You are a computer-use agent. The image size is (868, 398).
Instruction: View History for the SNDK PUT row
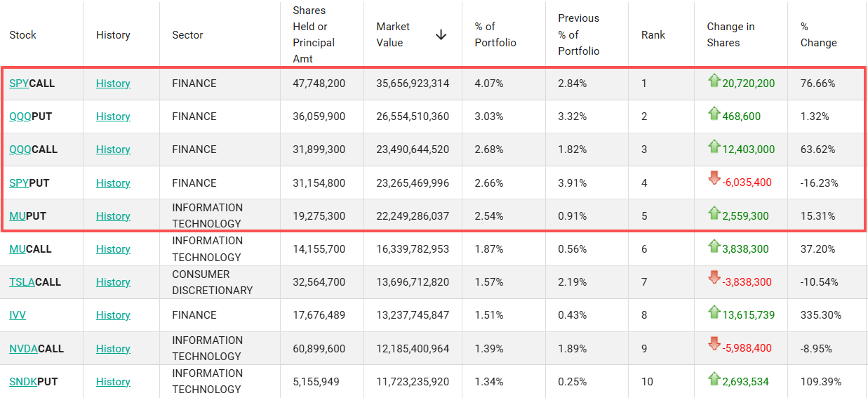(x=113, y=382)
